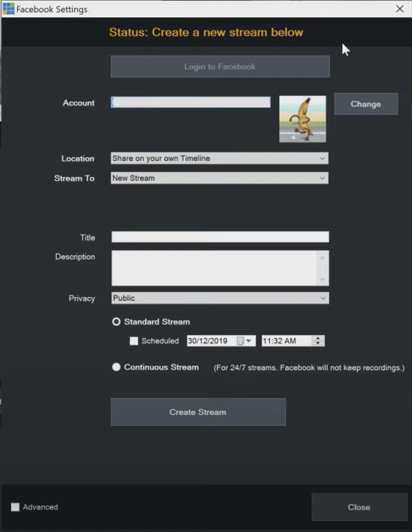
Task: Open the Stream To dropdown
Action: click(219, 178)
